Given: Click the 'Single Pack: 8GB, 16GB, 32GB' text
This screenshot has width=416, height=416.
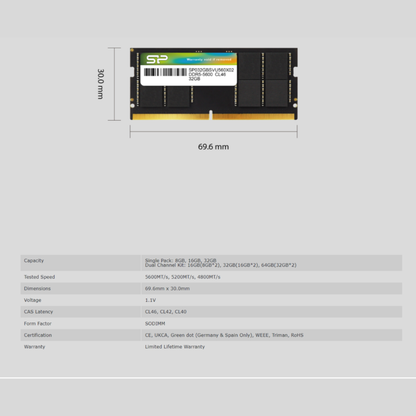Looking at the screenshot, I should click(x=181, y=260).
